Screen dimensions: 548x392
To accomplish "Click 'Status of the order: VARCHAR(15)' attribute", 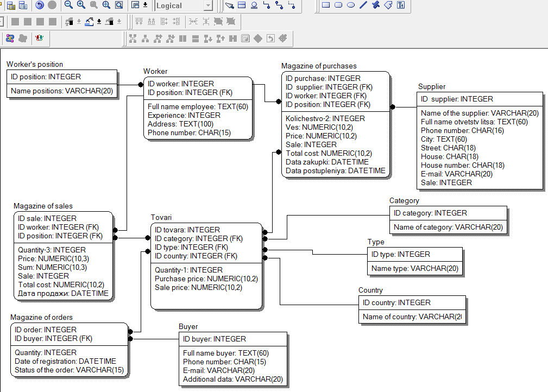I will click(69, 370).
